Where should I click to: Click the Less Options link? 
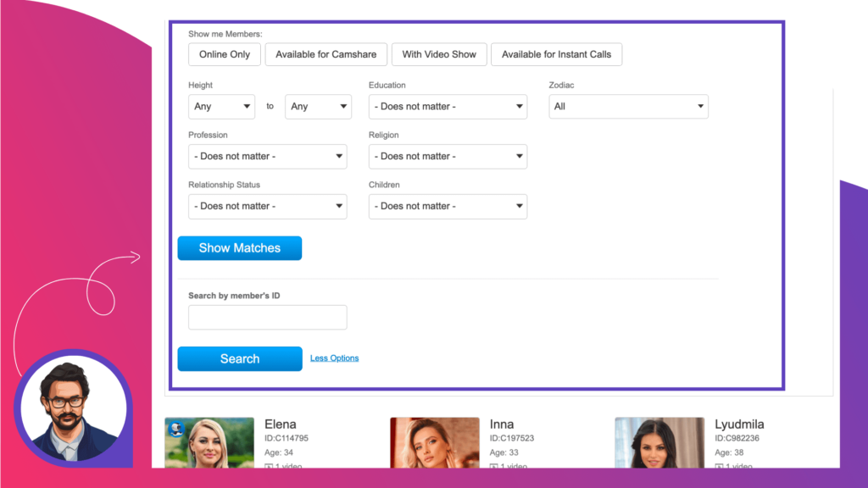point(334,358)
